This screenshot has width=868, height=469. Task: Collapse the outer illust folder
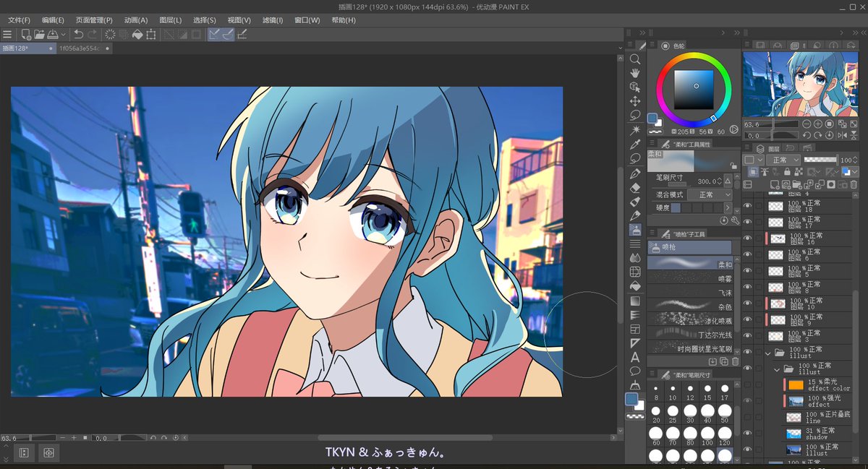click(x=767, y=353)
